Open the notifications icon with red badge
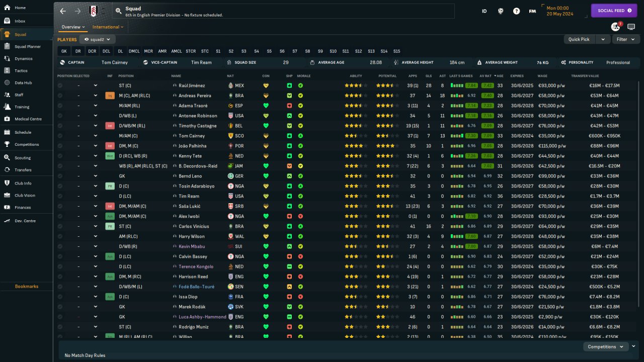644x362 pixels. tap(615, 27)
